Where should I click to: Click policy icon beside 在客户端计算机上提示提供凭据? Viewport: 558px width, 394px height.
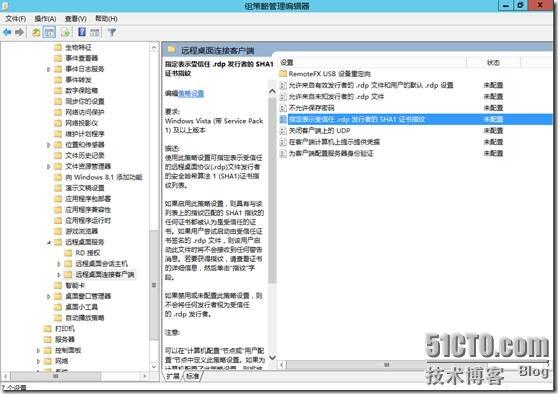click(283, 142)
